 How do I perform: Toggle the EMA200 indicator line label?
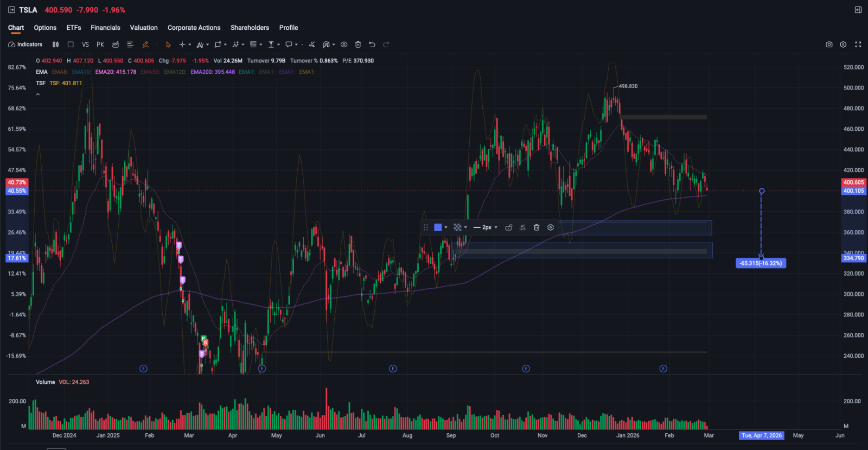213,72
